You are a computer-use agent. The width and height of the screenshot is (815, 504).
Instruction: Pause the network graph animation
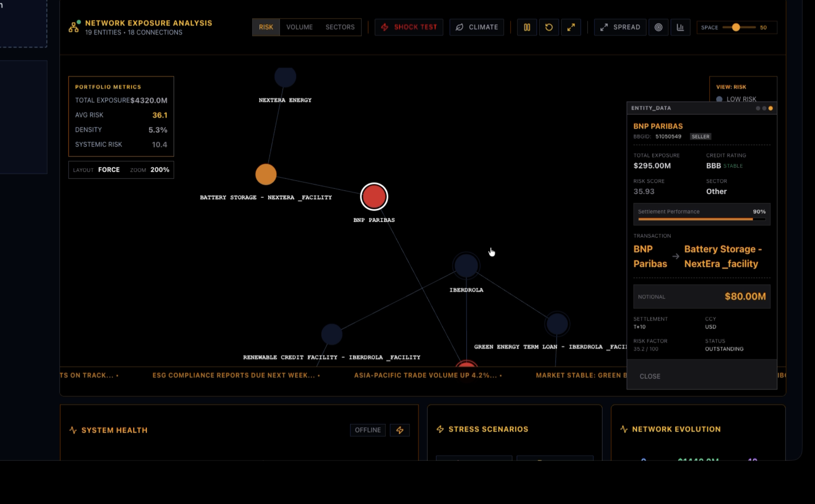point(527,27)
